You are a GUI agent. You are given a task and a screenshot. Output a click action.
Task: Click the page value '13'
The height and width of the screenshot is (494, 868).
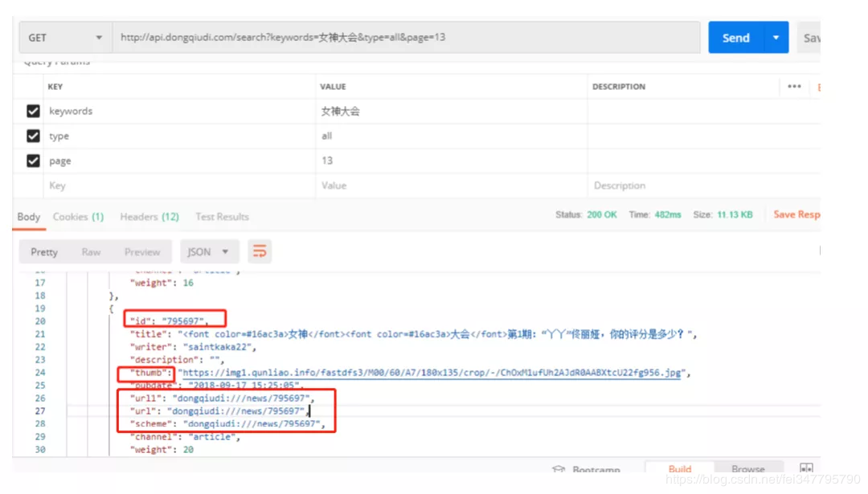pos(327,161)
